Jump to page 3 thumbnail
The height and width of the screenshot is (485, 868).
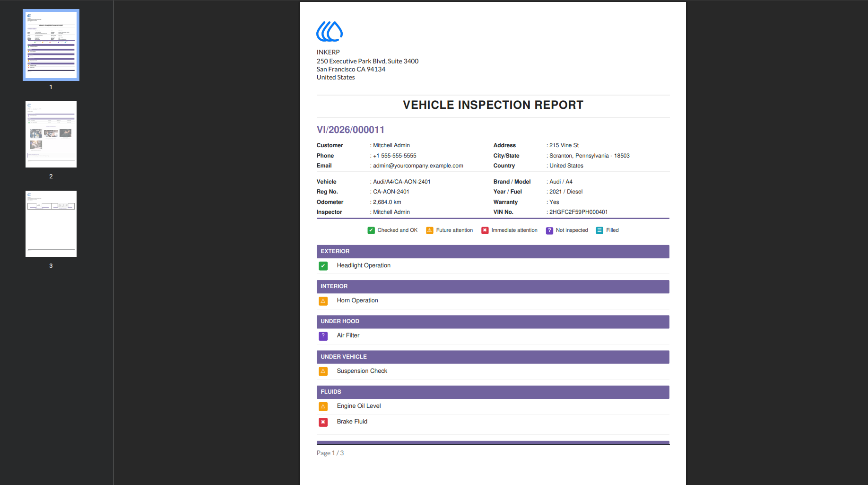pyautogui.click(x=51, y=224)
